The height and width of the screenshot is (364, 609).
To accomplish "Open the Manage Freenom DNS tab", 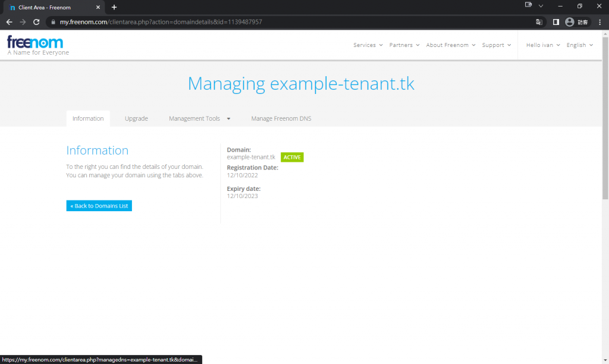I will click(281, 118).
